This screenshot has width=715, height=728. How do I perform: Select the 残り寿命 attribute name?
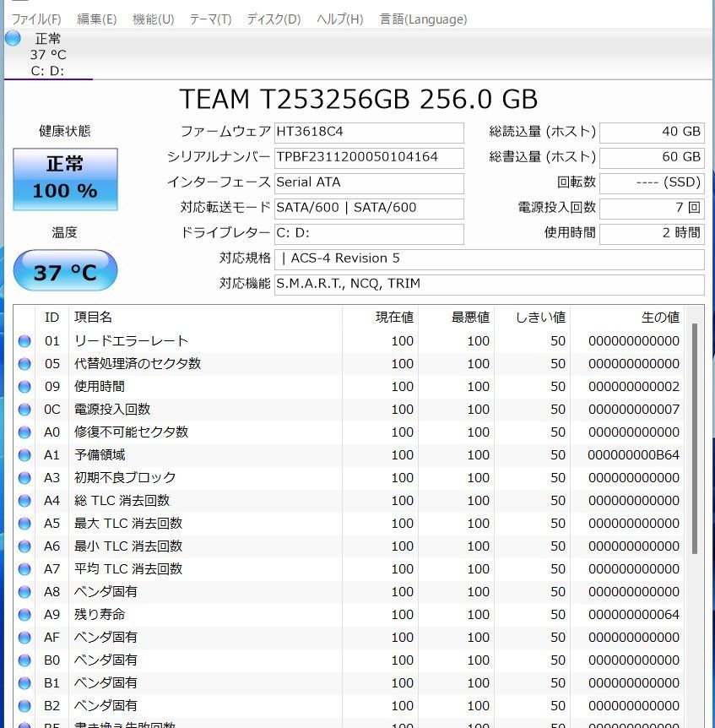[100, 615]
